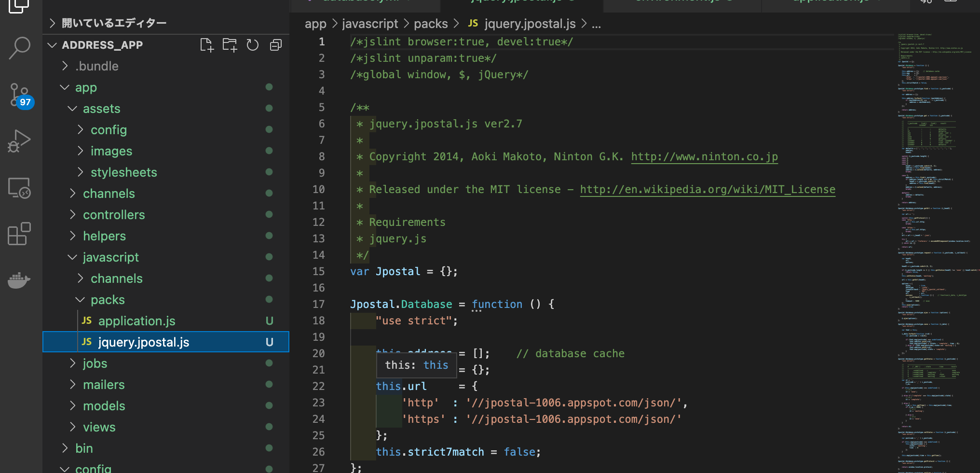The image size is (980, 473).
Task: Click 'packs' in the breadcrumb path
Action: pos(431,24)
